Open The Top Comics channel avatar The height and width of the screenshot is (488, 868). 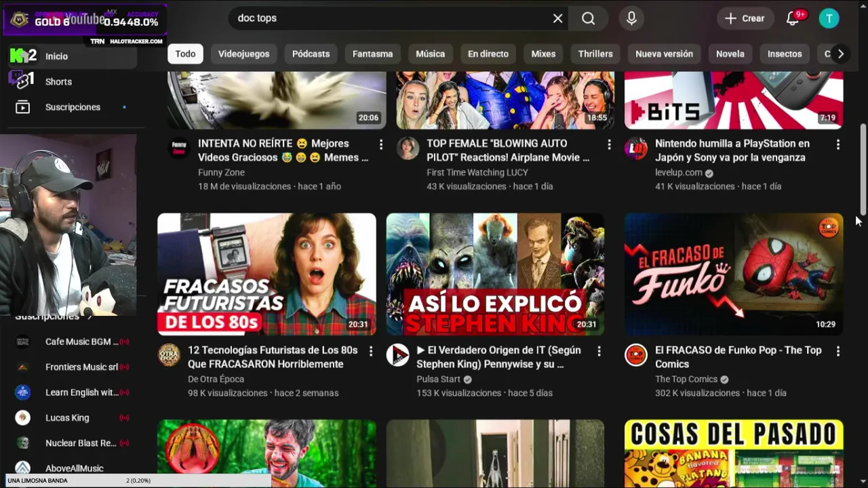(x=636, y=354)
